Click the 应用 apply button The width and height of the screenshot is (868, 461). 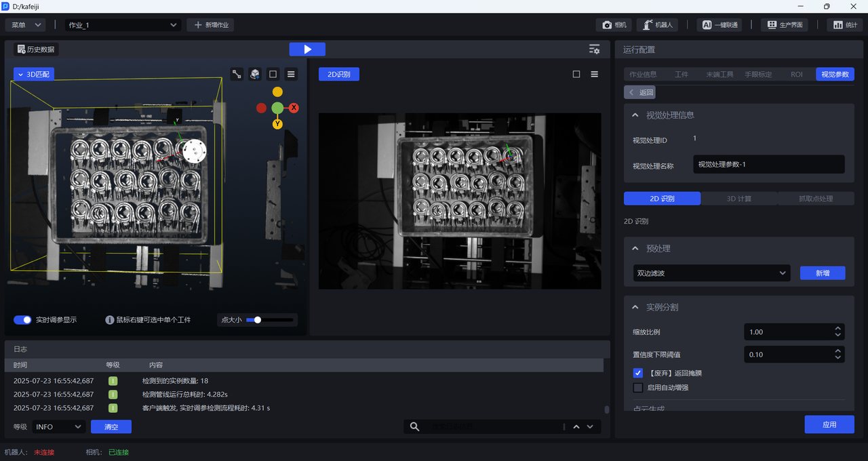pos(829,424)
